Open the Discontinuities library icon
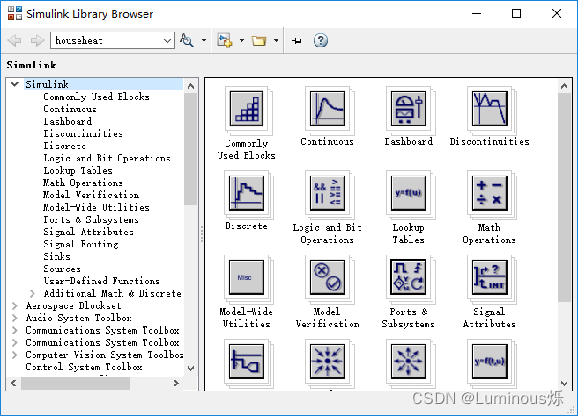 490,109
